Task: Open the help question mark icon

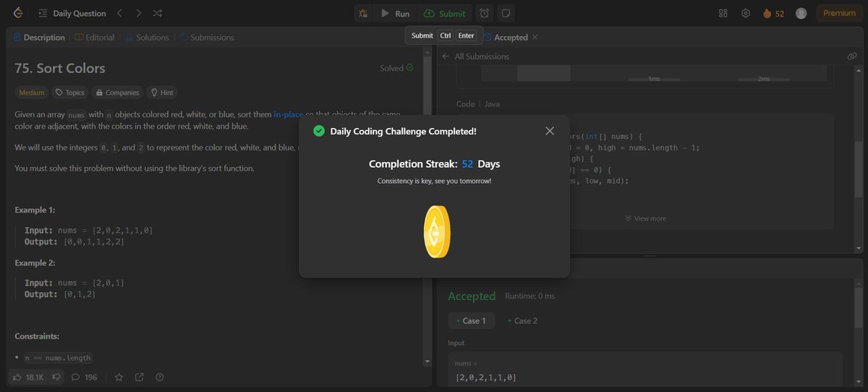Action: pos(160,378)
